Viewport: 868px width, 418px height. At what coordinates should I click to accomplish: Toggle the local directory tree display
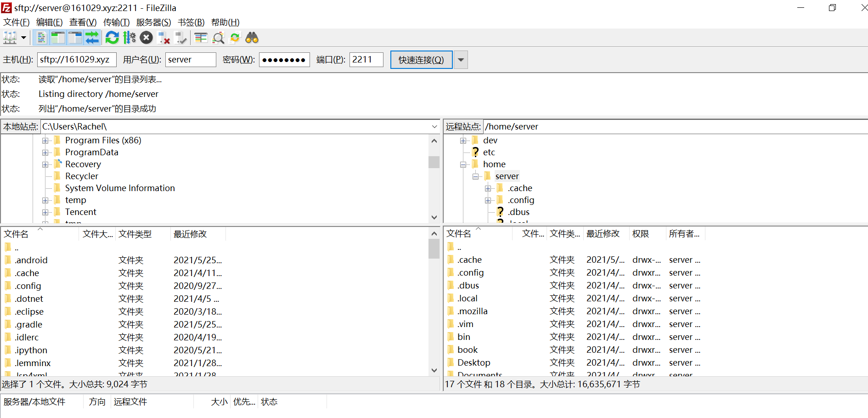[x=58, y=38]
